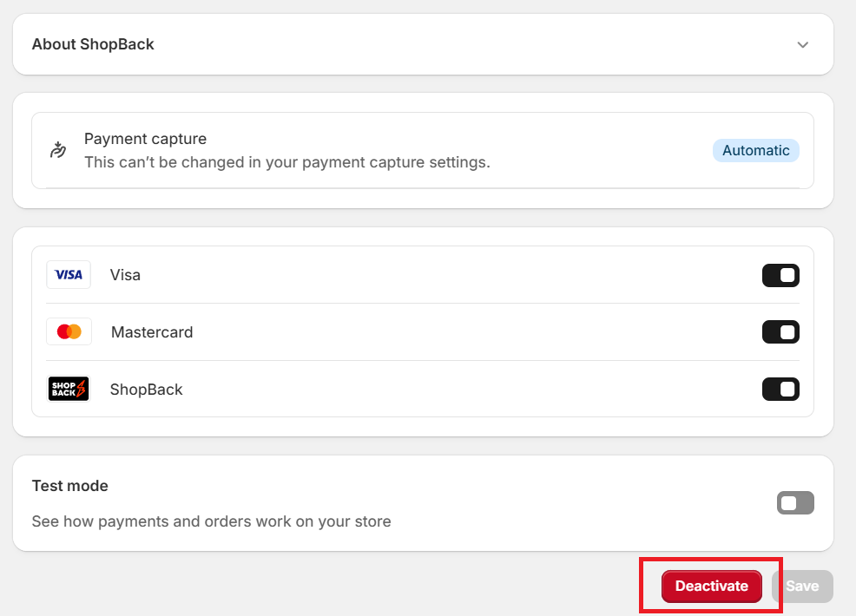Click the ShopBack label text

(147, 390)
